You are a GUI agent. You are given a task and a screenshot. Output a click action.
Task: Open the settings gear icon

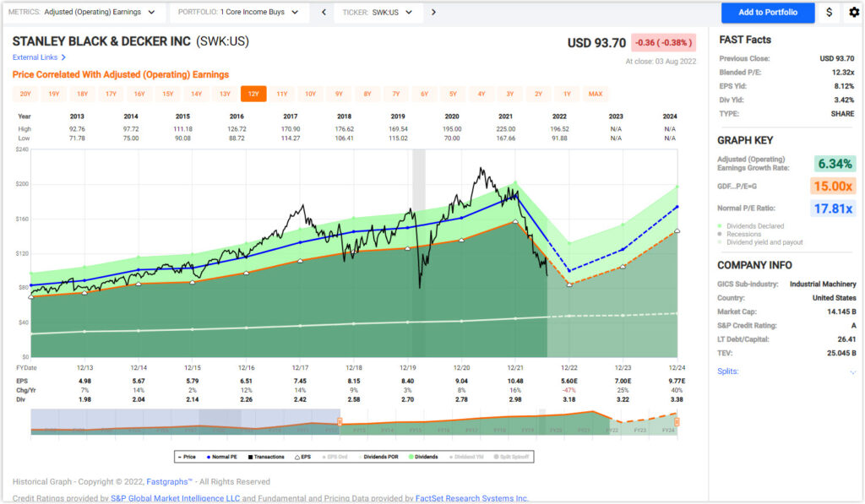click(x=853, y=12)
